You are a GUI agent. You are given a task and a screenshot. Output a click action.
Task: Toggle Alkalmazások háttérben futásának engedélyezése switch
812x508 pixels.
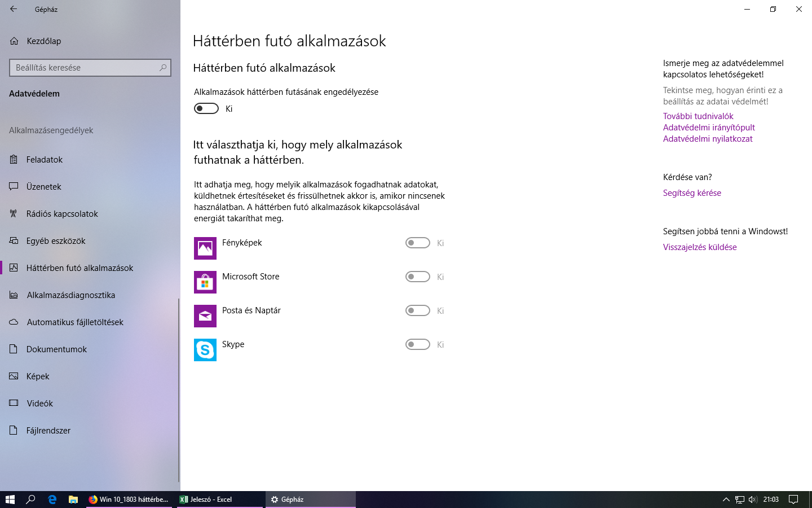206,108
